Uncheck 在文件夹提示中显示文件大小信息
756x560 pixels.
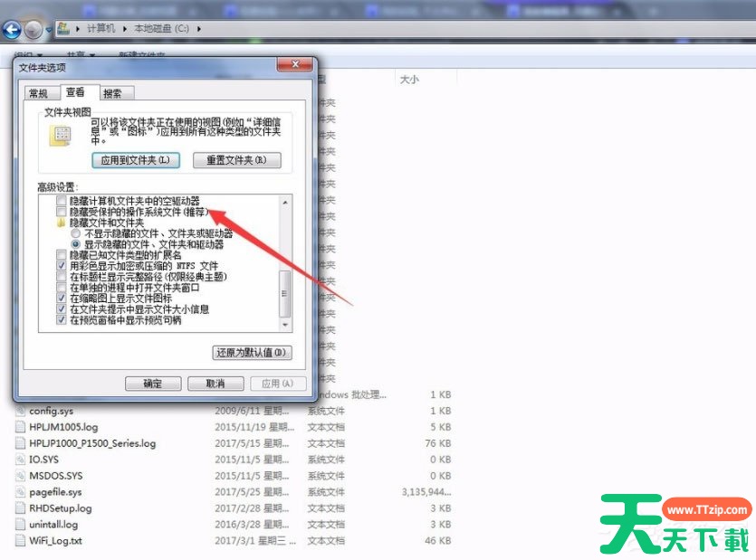point(62,309)
